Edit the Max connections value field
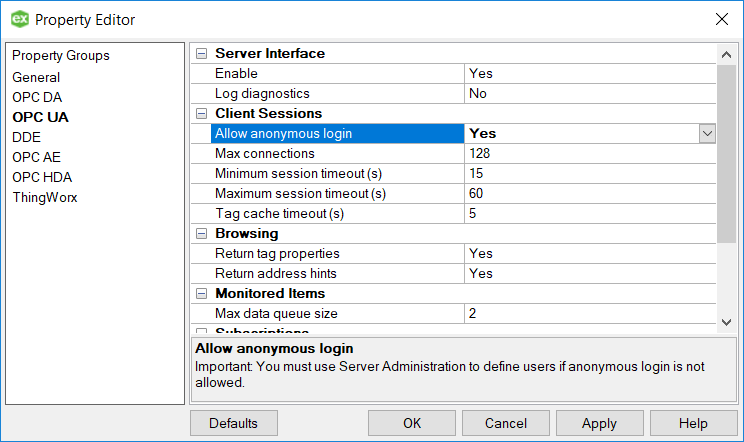Image resolution: width=744 pixels, height=442 pixels. [x=590, y=153]
